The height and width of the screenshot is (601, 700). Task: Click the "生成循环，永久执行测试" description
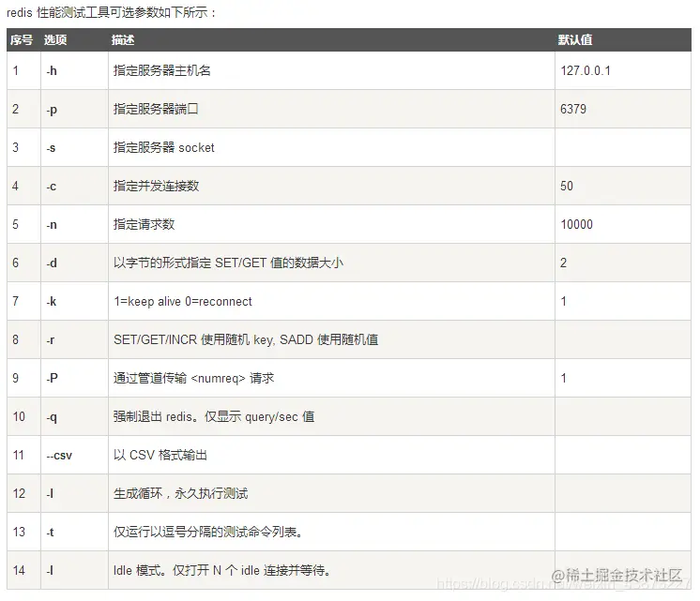pos(180,493)
